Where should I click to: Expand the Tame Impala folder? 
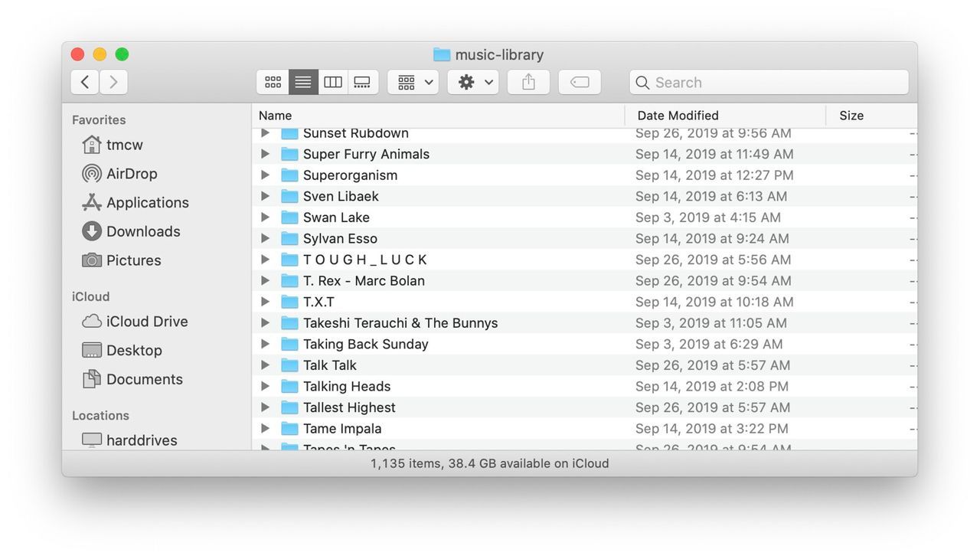[x=265, y=428]
